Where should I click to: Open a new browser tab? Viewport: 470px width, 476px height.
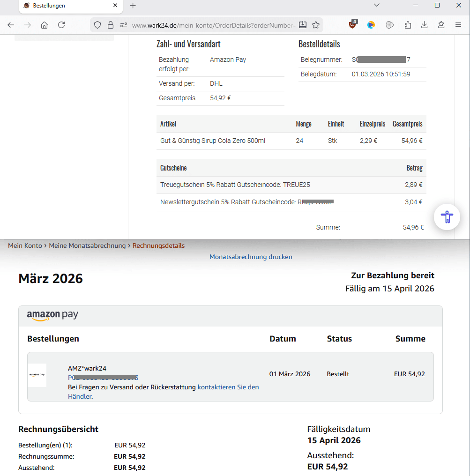133,6
